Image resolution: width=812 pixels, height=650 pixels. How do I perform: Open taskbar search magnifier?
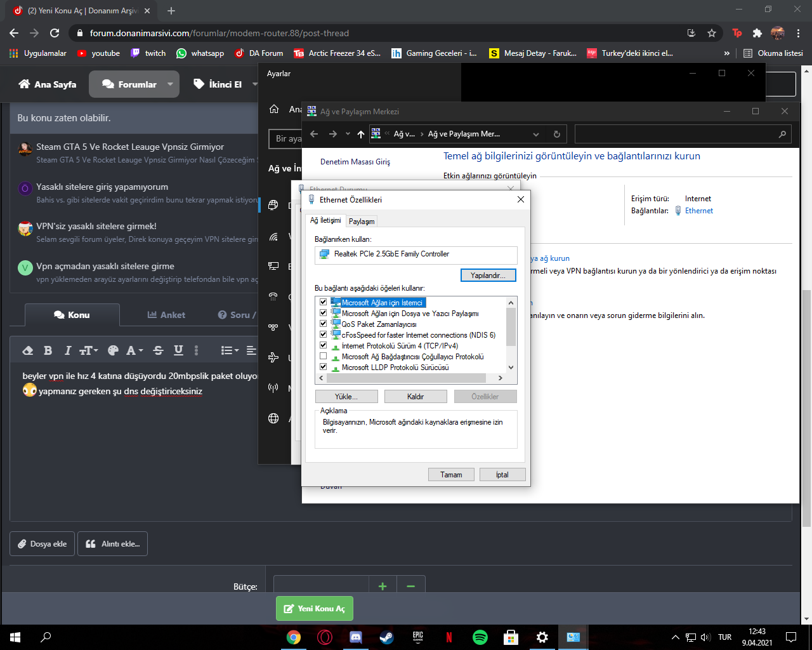(x=46, y=637)
